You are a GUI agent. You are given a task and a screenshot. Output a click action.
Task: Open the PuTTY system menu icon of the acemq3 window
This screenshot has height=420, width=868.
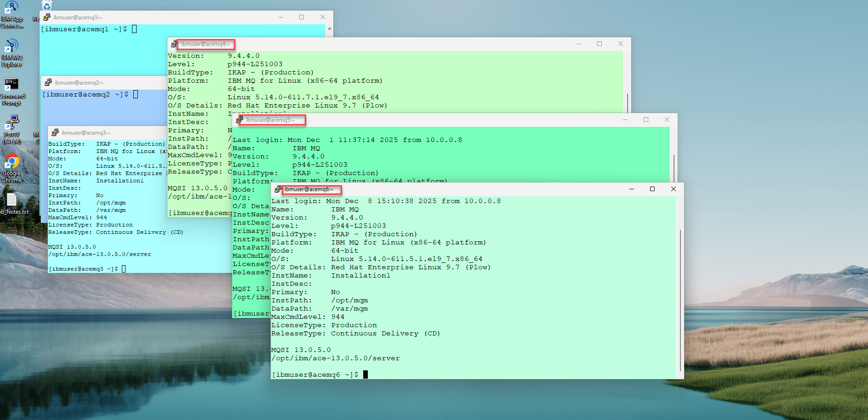tap(55, 133)
